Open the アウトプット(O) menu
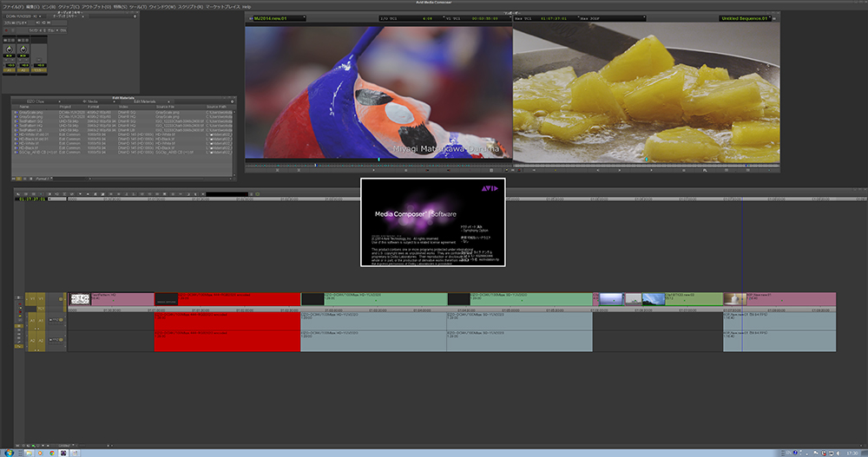The height and width of the screenshot is (457, 868). [96, 7]
